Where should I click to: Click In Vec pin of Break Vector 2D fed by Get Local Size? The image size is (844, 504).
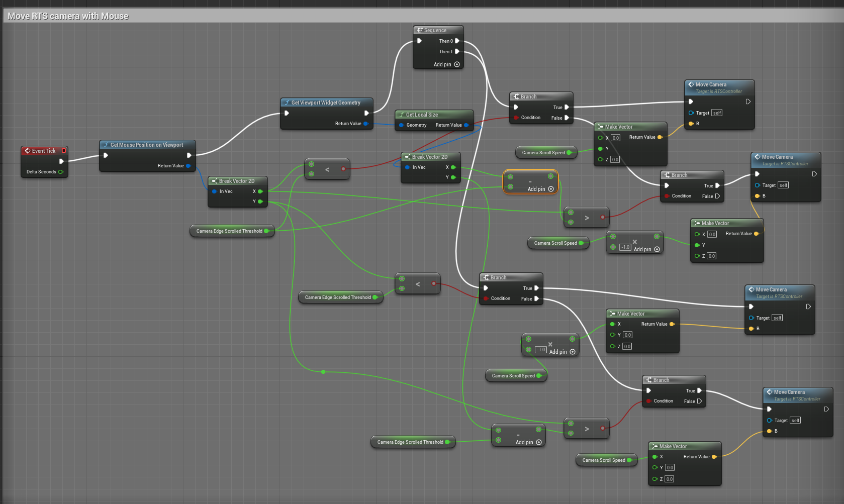point(407,167)
